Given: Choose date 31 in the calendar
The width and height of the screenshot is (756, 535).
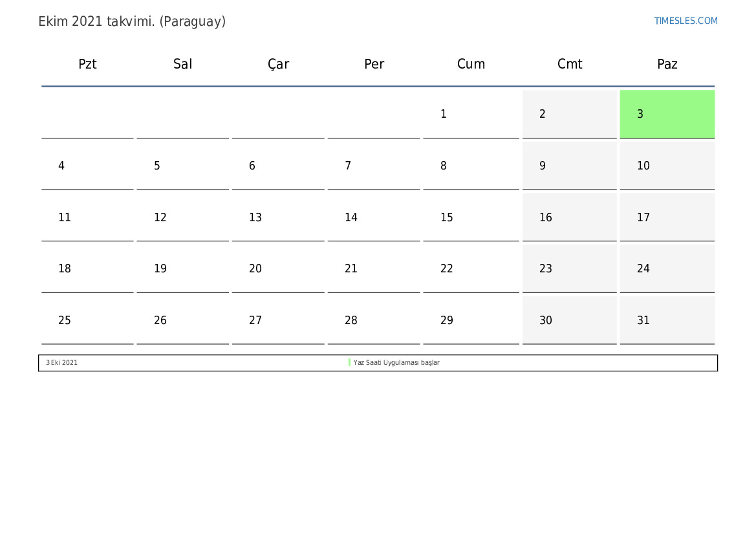Looking at the screenshot, I should 667,320.
